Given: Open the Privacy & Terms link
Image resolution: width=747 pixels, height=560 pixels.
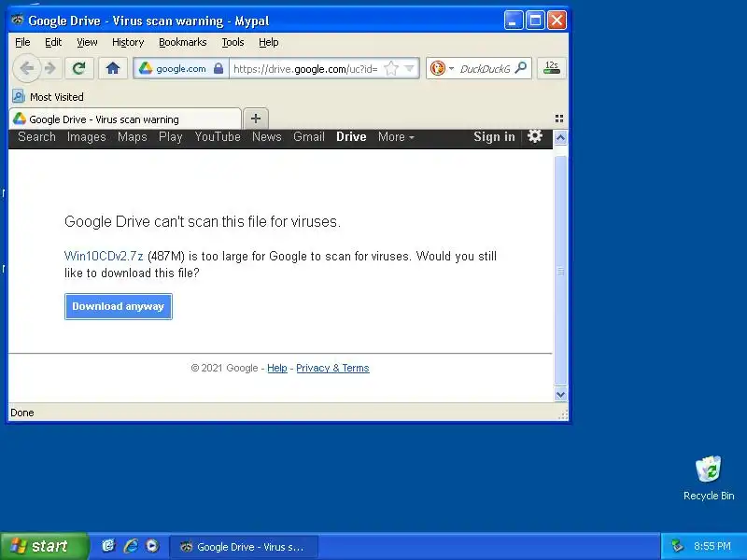Looking at the screenshot, I should click(x=332, y=368).
